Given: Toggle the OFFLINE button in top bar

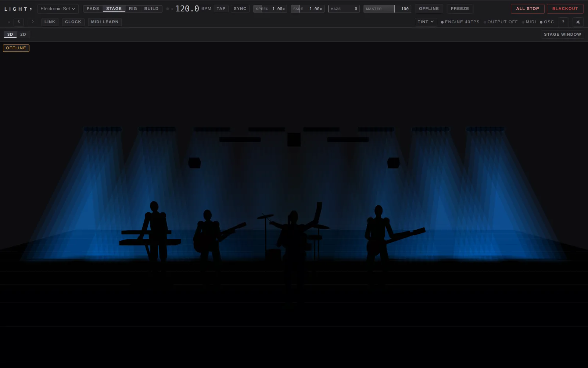Looking at the screenshot, I should (429, 9).
